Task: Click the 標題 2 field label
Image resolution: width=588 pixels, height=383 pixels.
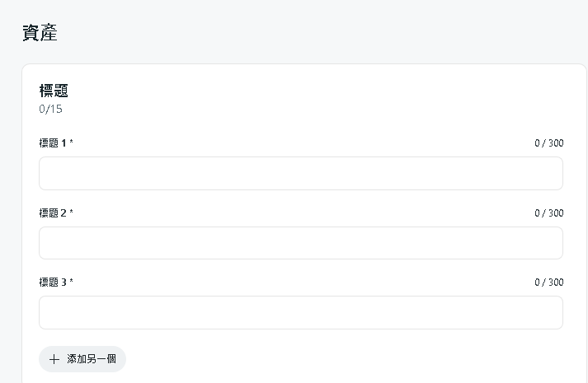Action: point(53,213)
